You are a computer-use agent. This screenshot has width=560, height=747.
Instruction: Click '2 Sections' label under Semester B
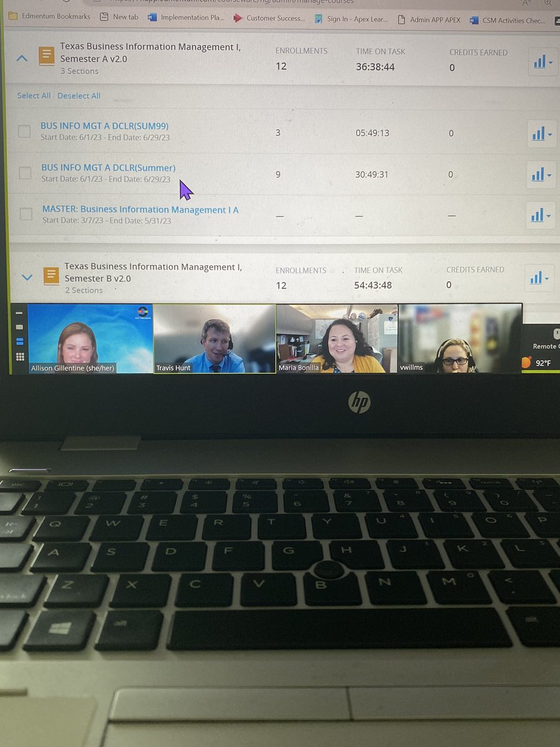coord(84,290)
